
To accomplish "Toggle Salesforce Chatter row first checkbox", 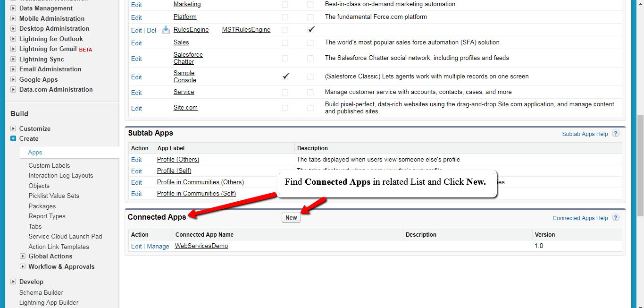I will tap(285, 58).
